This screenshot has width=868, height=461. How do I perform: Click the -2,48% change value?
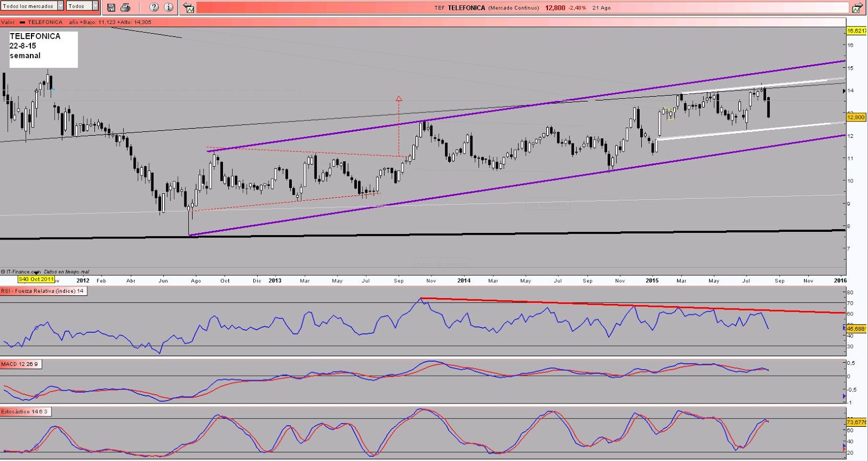pyautogui.click(x=577, y=8)
